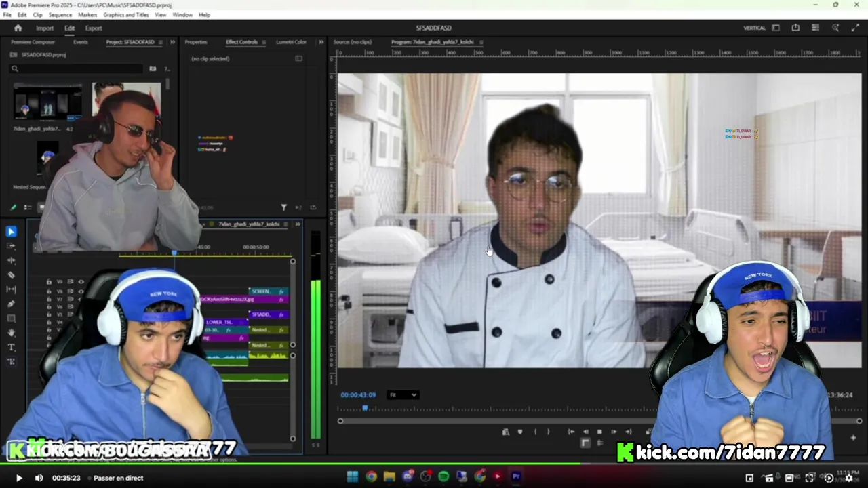Open Program monitor panel menu

480,42
